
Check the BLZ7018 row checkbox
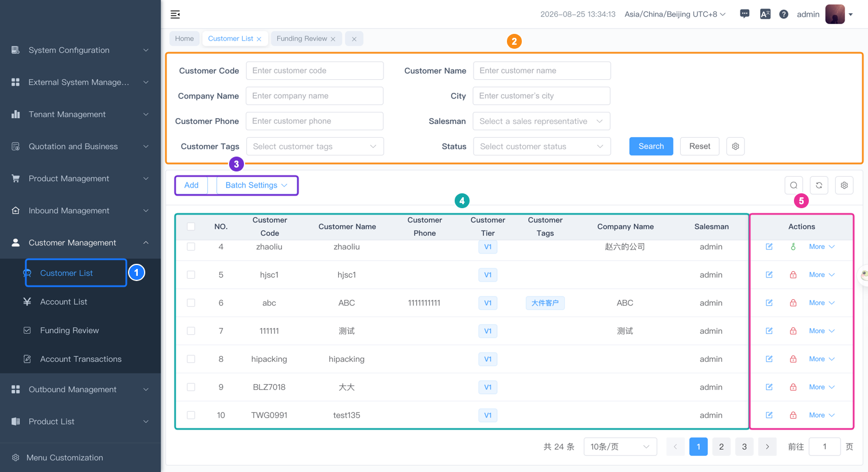pos(191,387)
